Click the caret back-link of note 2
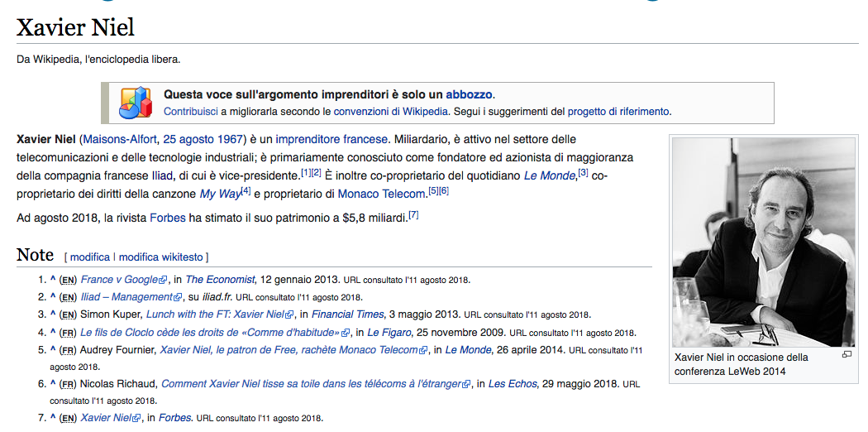 click(53, 297)
